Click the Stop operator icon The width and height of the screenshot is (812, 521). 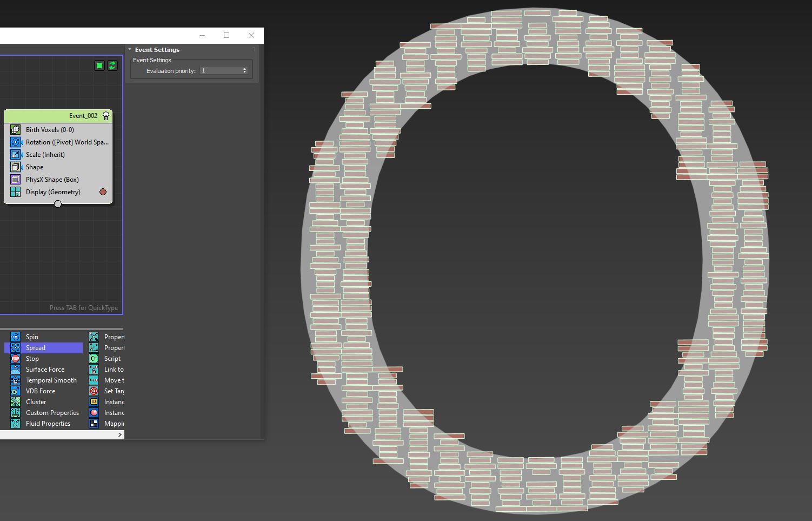pos(15,359)
